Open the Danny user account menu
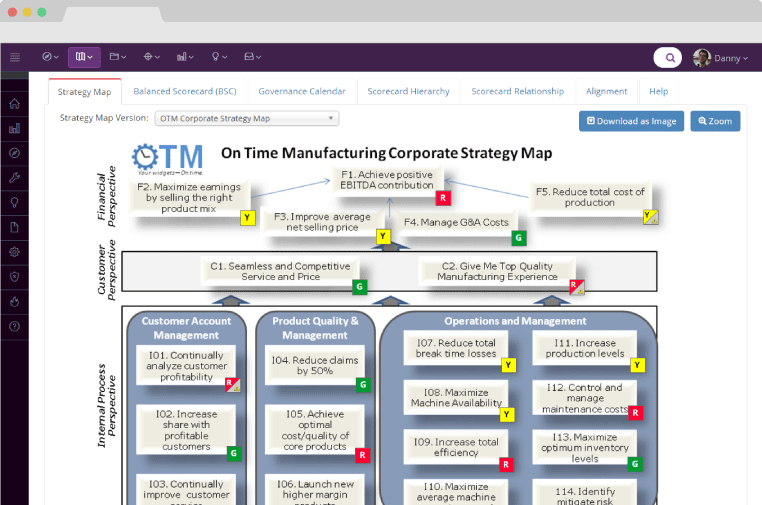 [720, 58]
